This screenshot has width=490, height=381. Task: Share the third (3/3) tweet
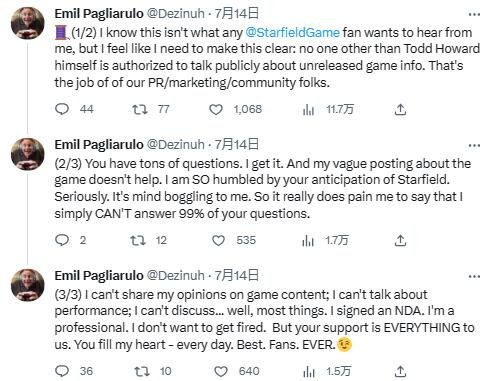pyautogui.click(x=400, y=371)
